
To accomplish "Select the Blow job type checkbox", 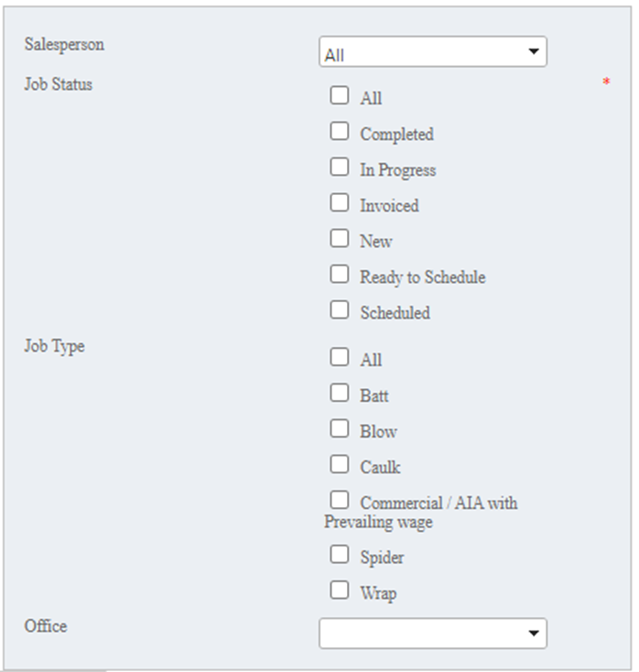I will tap(340, 428).
